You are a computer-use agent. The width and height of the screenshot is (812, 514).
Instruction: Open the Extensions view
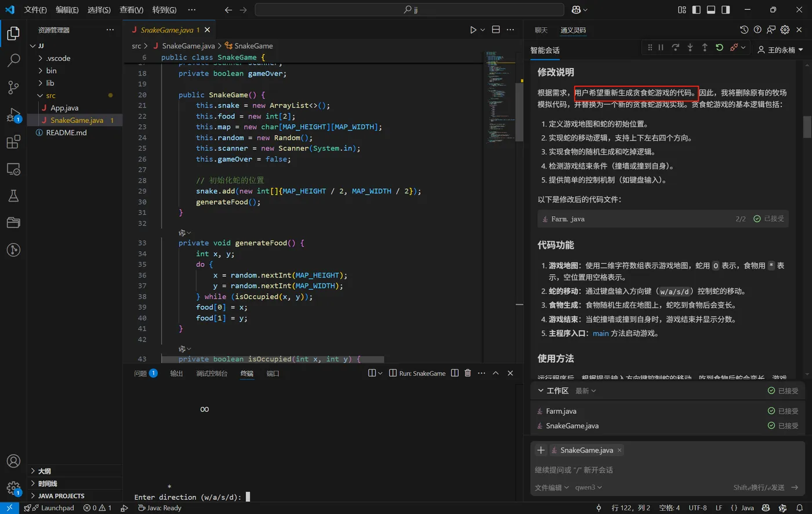point(13,142)
